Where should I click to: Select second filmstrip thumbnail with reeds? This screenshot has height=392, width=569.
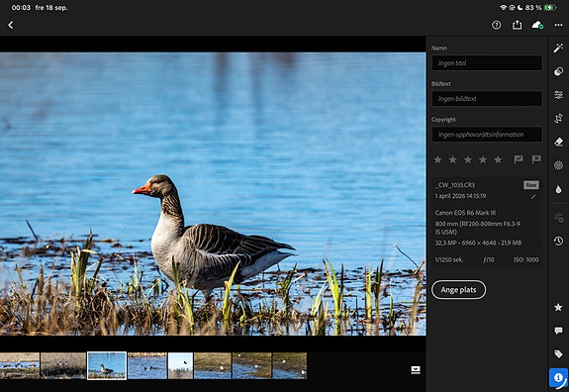tap(63, 366)
